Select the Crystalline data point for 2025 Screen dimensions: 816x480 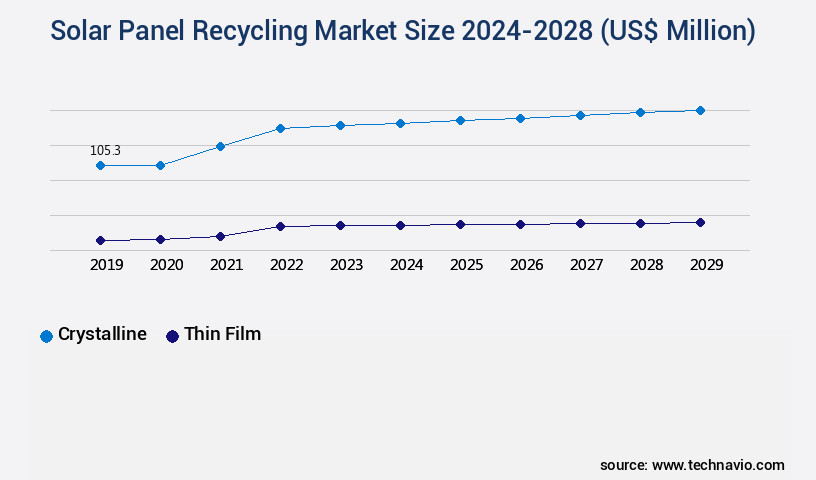click(x=460, y=120)
